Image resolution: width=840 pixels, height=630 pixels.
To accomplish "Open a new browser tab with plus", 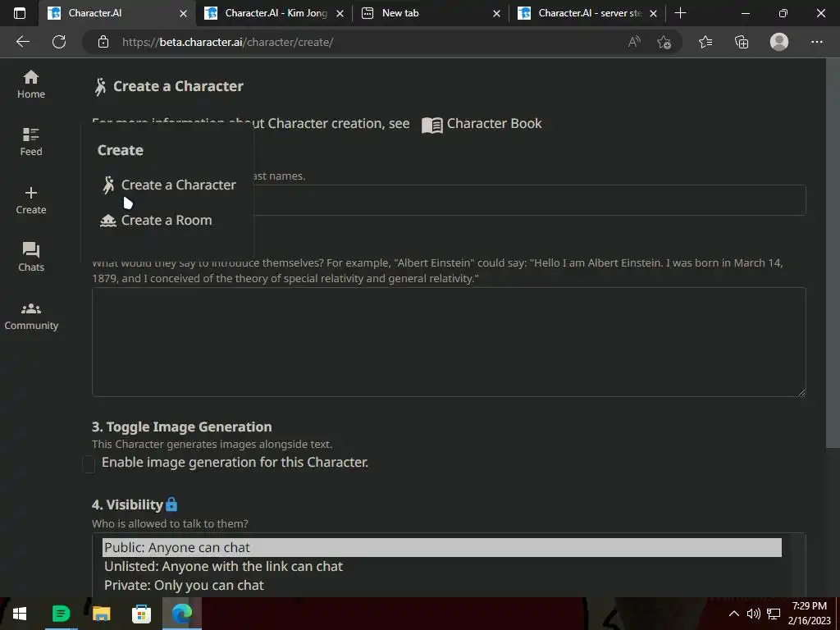I will (680, 13).
